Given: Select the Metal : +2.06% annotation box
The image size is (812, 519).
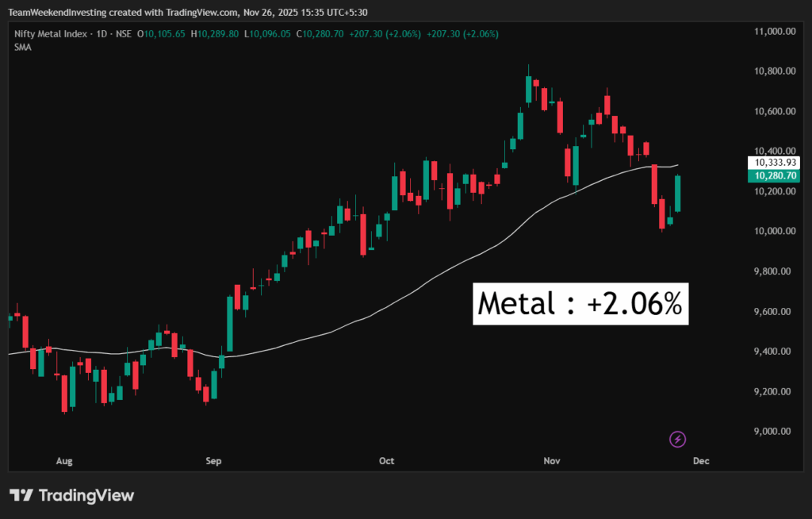Looking at the screenshot, I should point(580,304).
